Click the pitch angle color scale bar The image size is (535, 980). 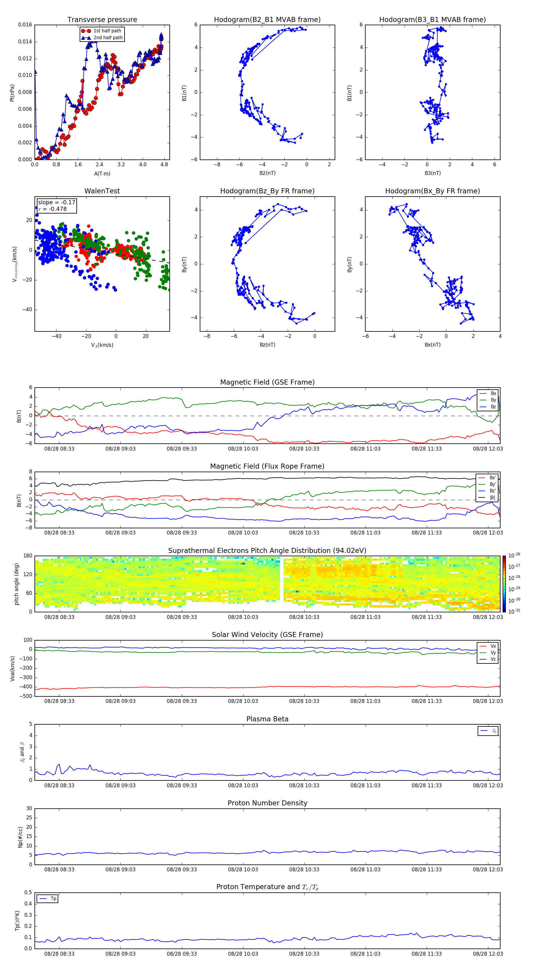(504, 584)
